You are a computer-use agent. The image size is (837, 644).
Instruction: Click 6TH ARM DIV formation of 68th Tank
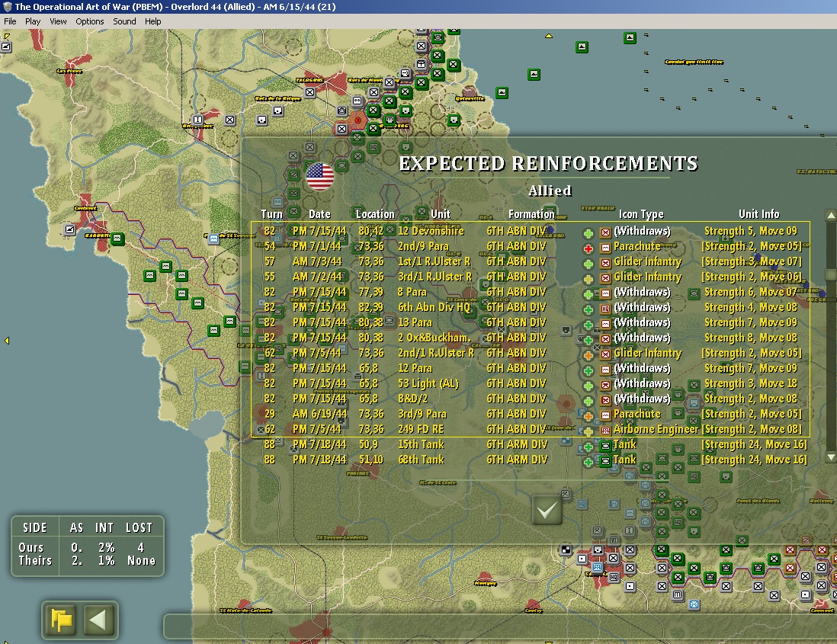click(517, 460)
